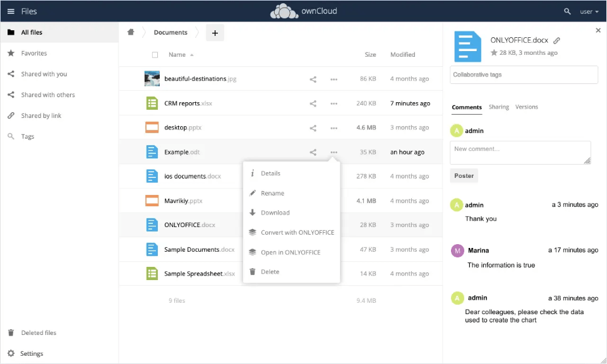This screenshot has width=607, height=364.
Task: Click the Poster button
Action: 464,175
